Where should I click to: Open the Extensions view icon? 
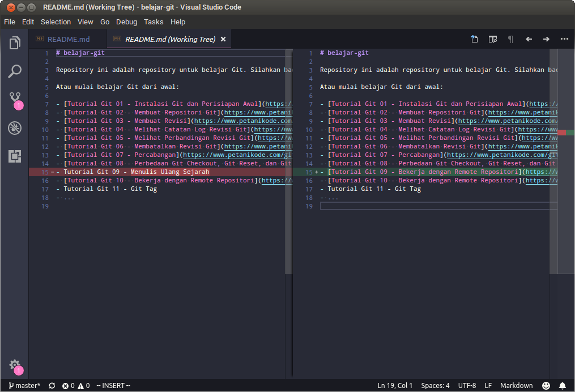pyautogui.click(x=15, y=156)
